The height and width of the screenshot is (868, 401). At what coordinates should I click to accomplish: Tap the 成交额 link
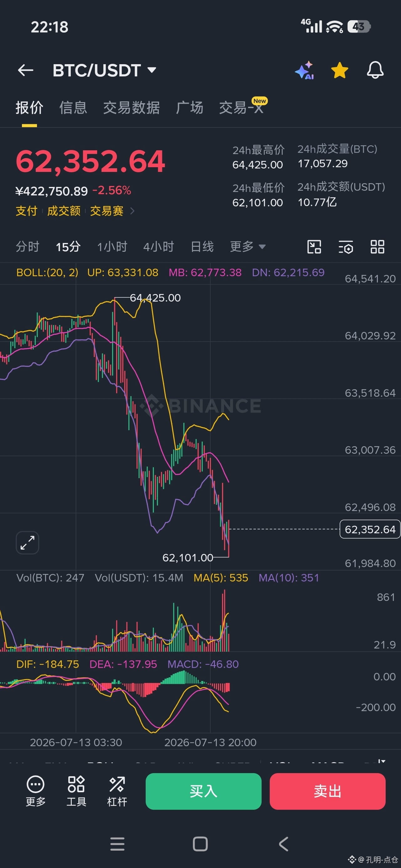click(x=64, y=211)
